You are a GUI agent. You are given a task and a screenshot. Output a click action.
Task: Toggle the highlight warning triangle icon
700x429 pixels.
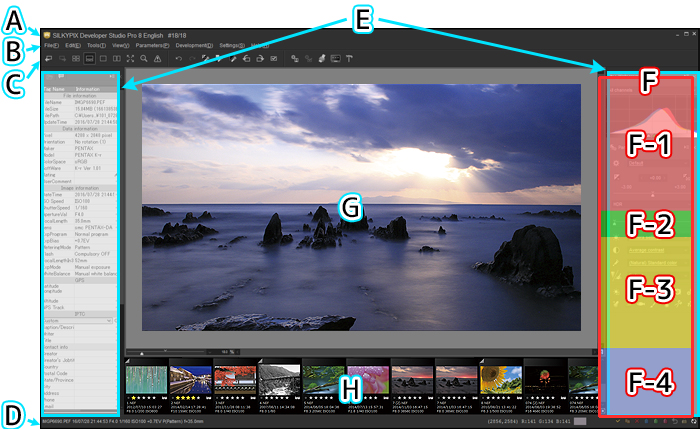click(159, 60)
